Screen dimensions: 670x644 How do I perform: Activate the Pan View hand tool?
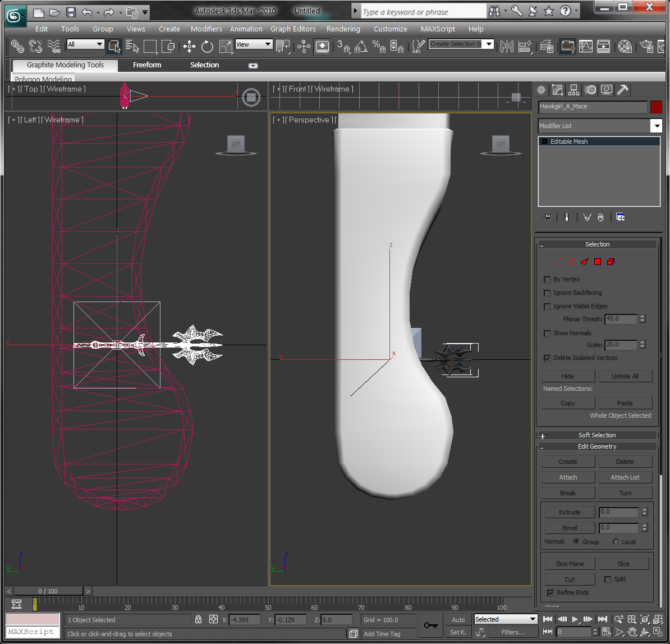pyautogui.click(x=632, y=632)
